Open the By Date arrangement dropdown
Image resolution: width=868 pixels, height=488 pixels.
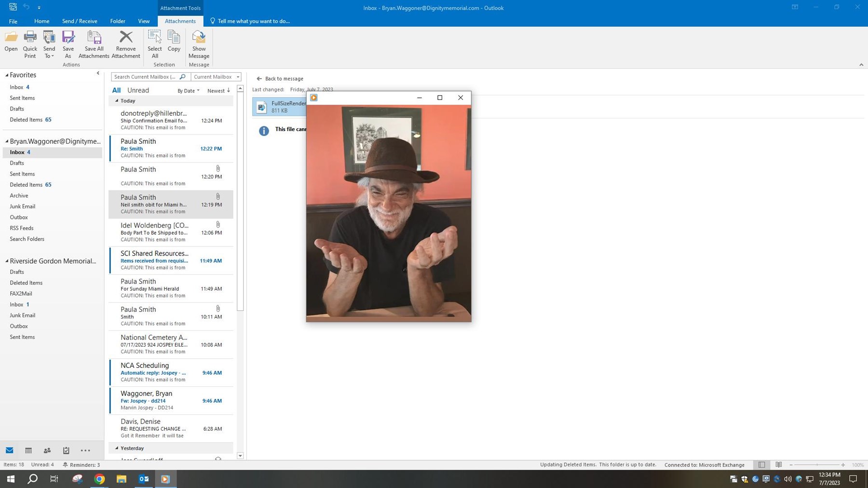(188, 91)
